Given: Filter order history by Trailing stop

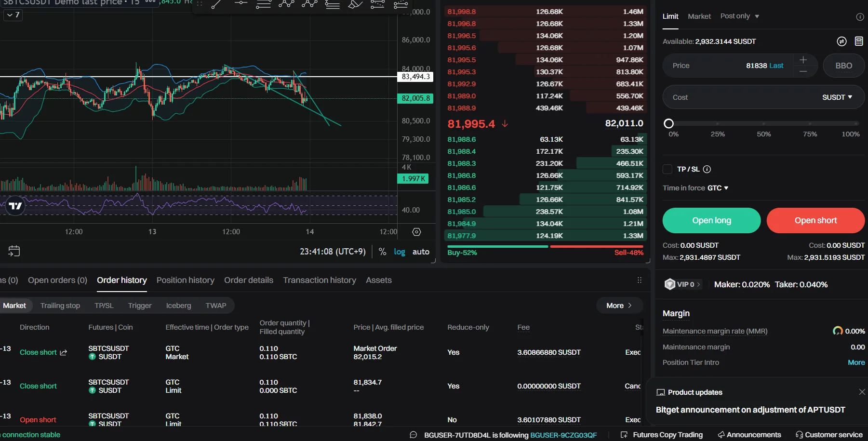Looking at the screenshot, I should (x=60, y=306).
